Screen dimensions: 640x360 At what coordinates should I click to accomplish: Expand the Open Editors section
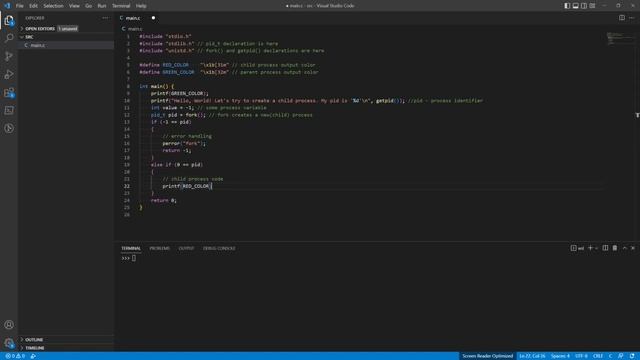pyautogui.click(x=40, y=29)
